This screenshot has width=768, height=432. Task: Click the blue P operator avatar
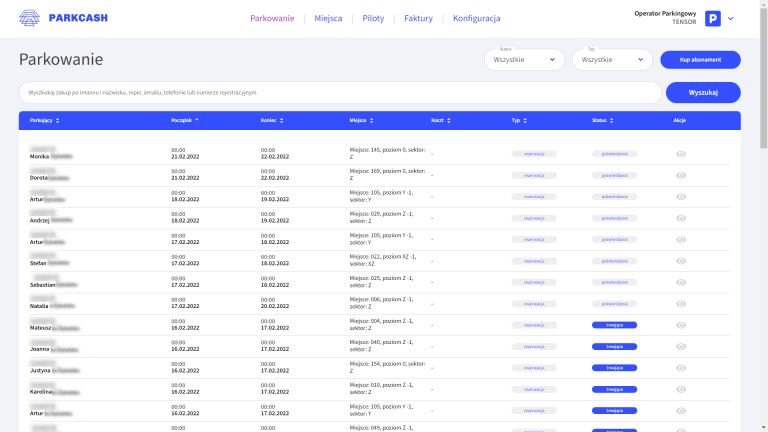pos(713,19)
